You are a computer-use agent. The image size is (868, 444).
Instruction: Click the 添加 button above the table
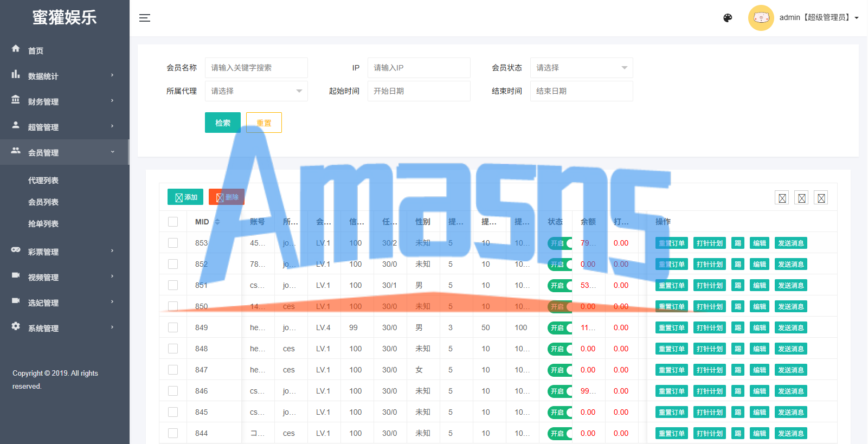[x=185, y=197]
